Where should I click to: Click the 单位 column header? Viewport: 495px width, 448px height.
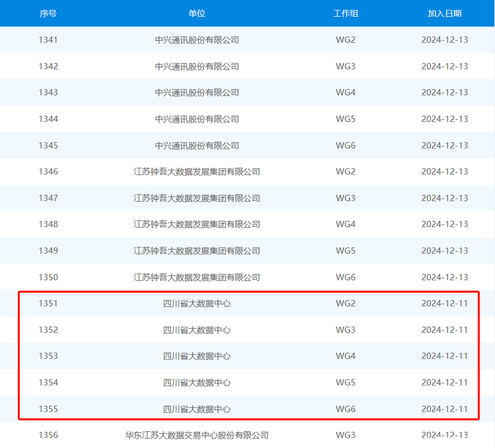[197, 13]
